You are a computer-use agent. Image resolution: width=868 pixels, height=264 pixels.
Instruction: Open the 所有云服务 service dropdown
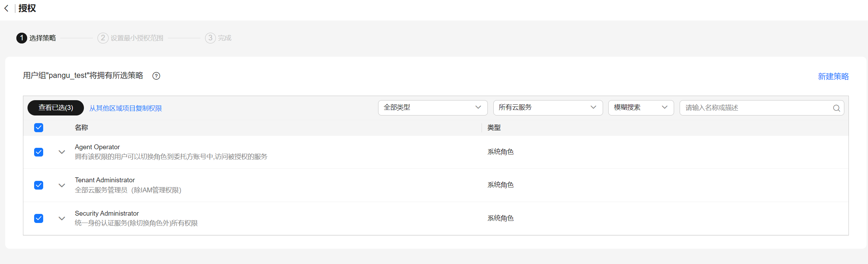(x=548, y=108)
